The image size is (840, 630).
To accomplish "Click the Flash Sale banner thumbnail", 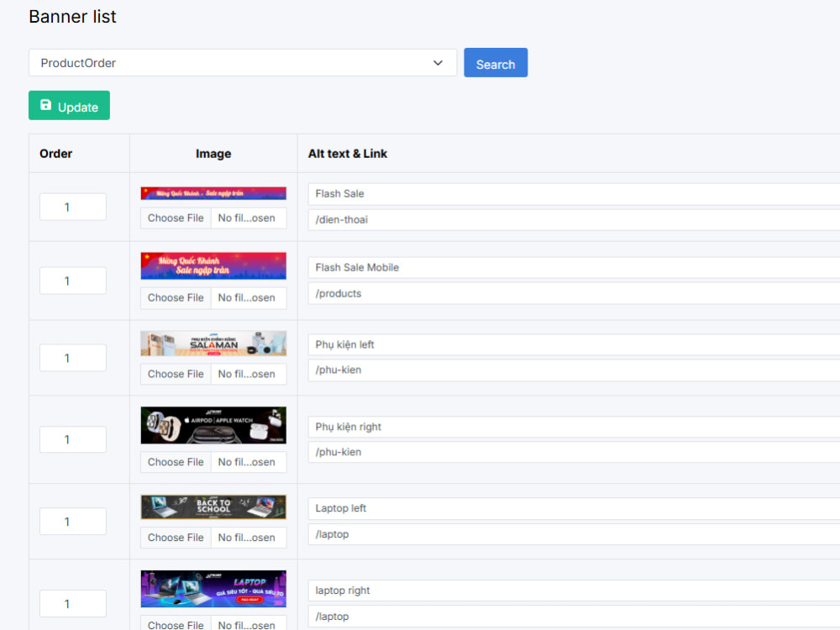I will pos(213,193).
